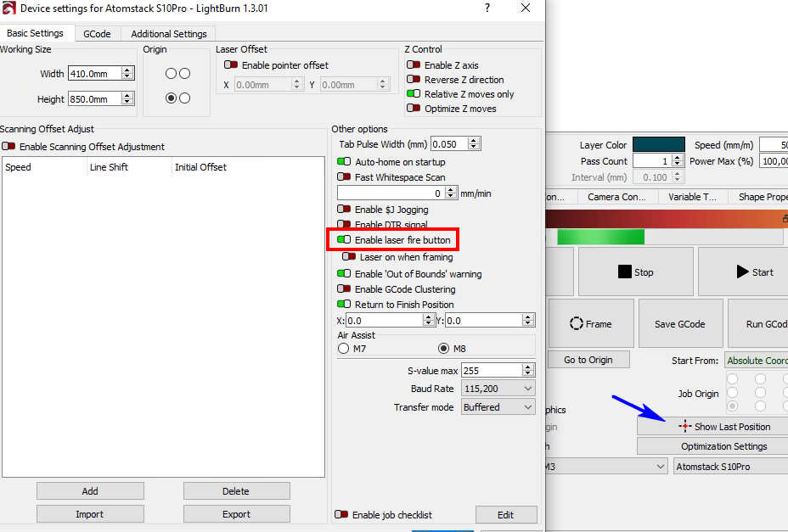788x532 pixels.
Task: Increase the working size Width stepper
Action: pos(127,70)
